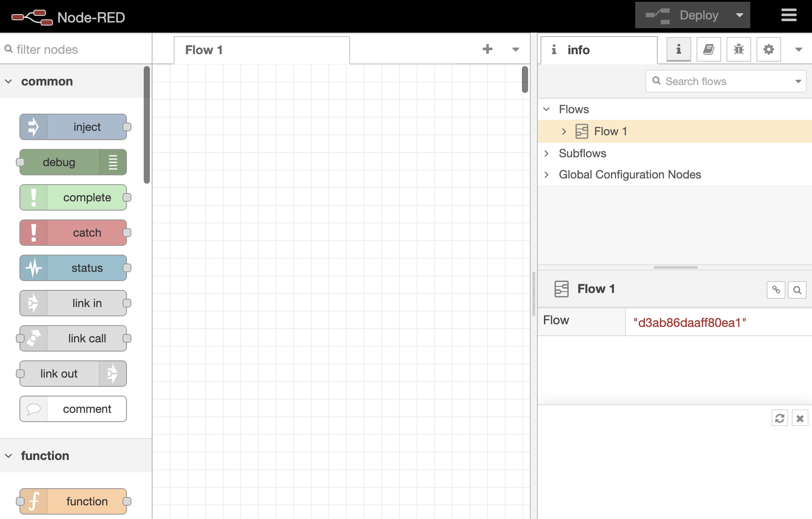The width and height of the screenshot is (812, 519).
Task: Click the refresh icon in the tips panel
Action: pos(779,418)
